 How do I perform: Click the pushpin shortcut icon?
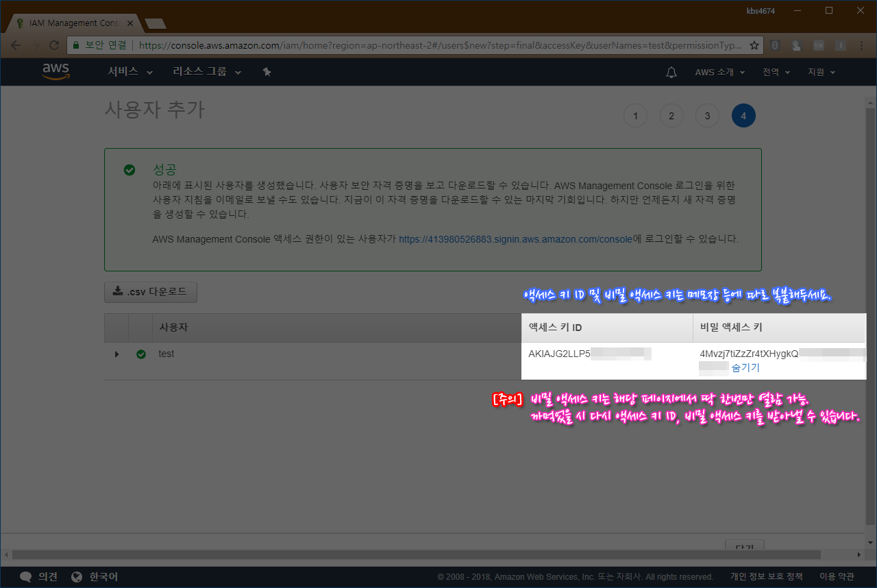(267, 71)
